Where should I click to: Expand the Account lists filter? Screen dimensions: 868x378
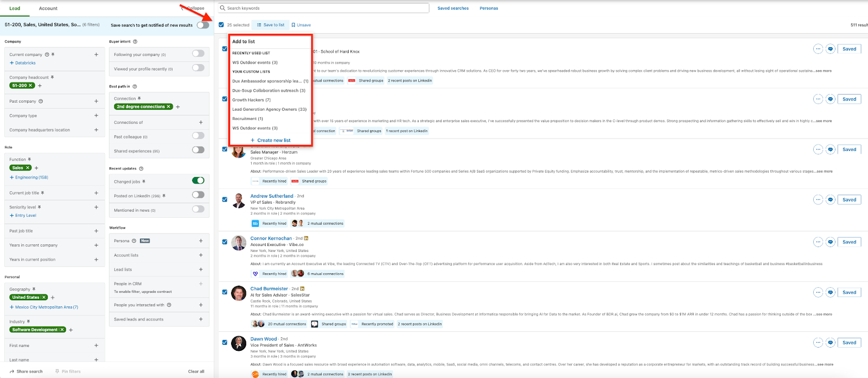point(201,255)
